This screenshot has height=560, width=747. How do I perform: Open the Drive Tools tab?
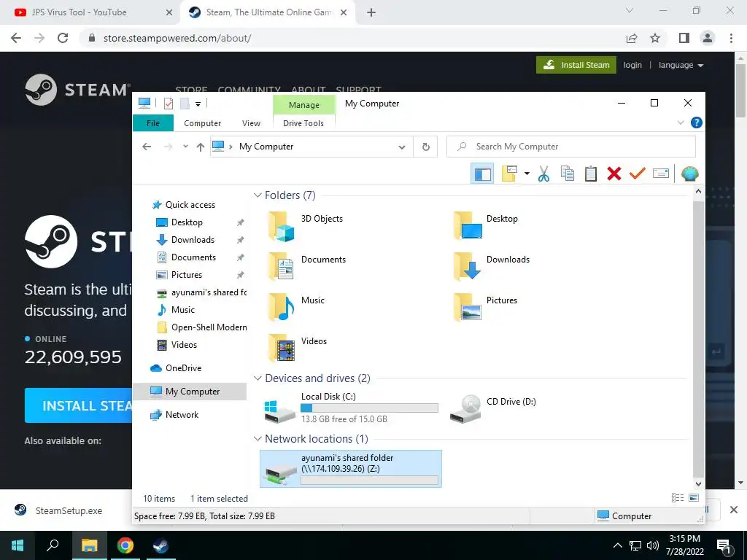[x=303, y=123]
